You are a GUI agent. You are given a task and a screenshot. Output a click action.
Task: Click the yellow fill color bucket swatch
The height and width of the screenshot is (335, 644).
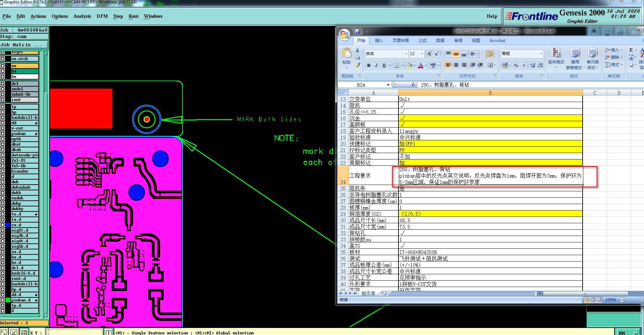tap(410, 65)
